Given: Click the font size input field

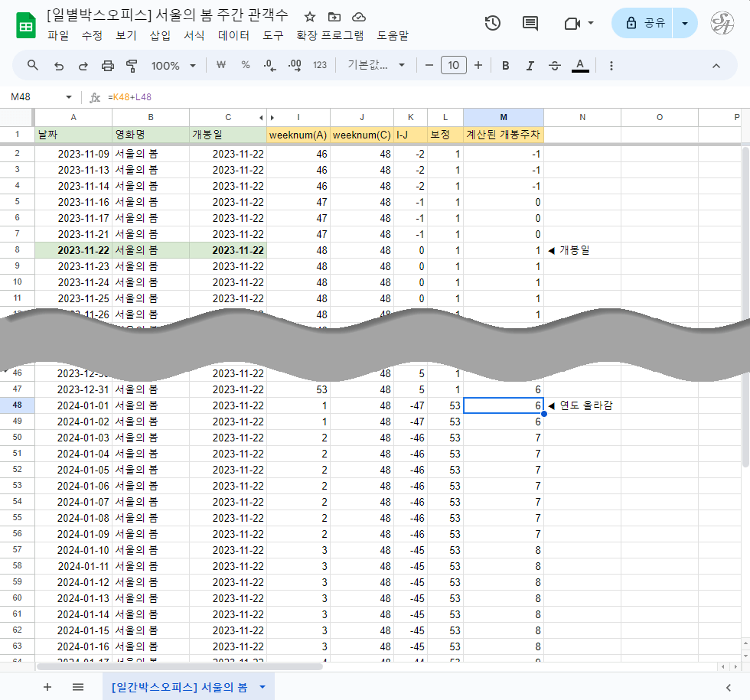Looking at the screenshot, I should tap(453, 66).
